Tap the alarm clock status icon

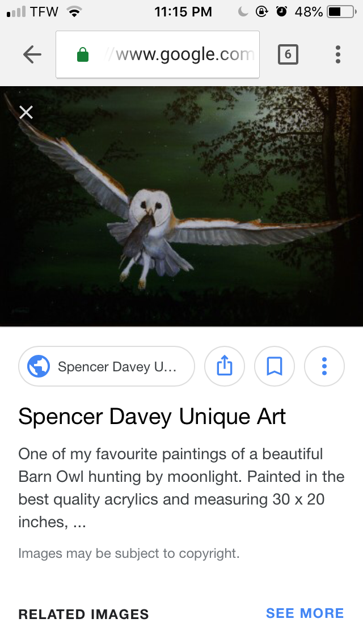[x=281, y=12]
